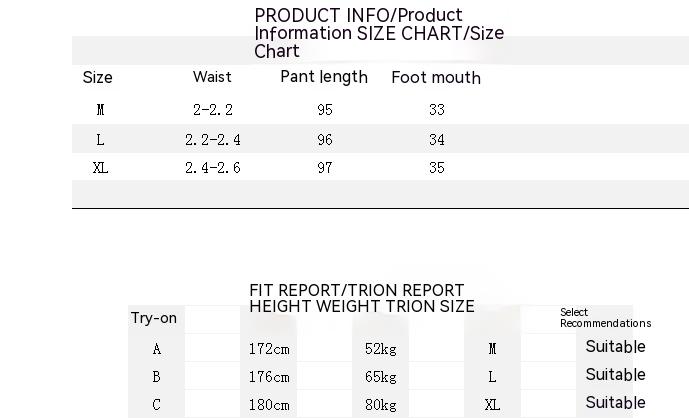Select waist value 2.4-2.6 in XL row
This screenshot has width=689, height=418.
click(x=213, y=168)
